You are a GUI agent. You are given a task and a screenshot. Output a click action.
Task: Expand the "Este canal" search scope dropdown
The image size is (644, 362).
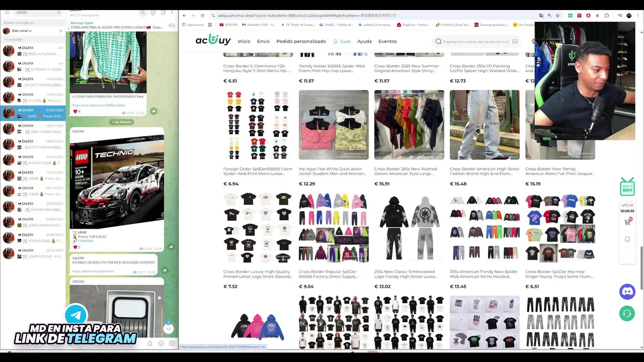coord(22,31)
